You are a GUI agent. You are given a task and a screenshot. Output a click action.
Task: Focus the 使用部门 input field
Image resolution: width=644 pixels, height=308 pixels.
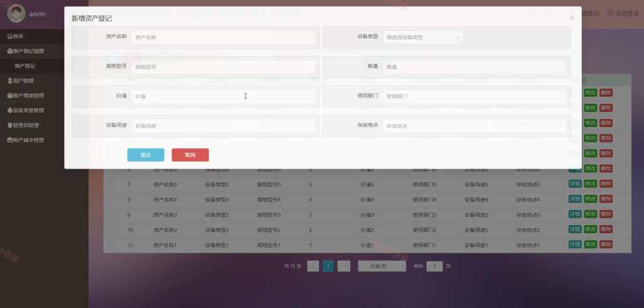[x=474, y=97]
